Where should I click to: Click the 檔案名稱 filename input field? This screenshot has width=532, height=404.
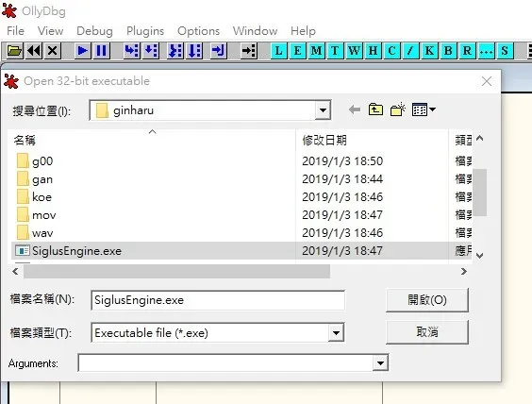click(x=218, y=300)
